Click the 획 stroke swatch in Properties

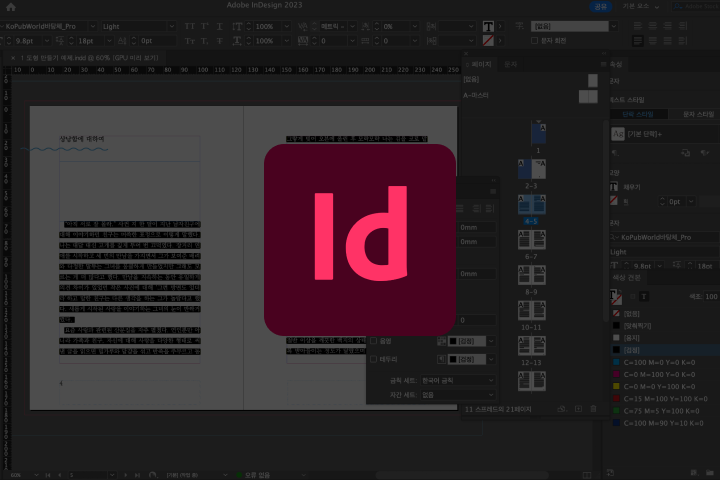tap(614, 201)
